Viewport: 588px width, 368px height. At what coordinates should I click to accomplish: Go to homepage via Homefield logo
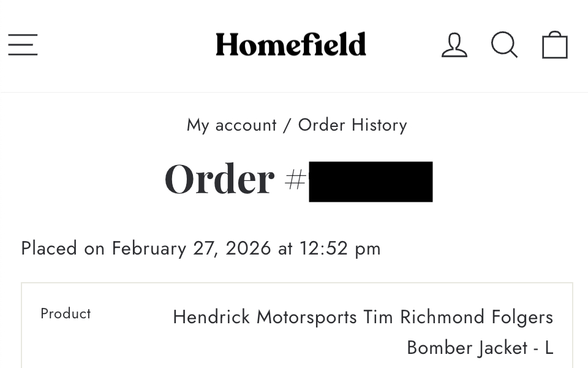(x=290, y=45)
